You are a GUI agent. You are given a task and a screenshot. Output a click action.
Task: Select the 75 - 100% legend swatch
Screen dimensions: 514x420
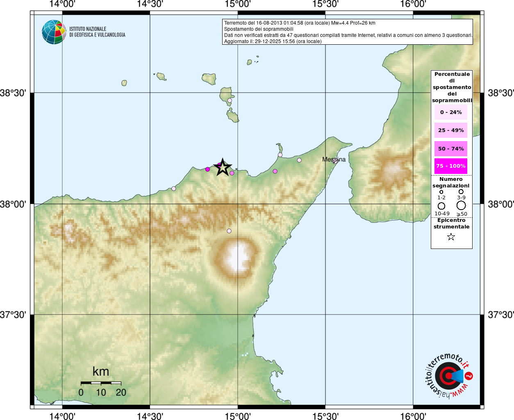pos(451,166)
